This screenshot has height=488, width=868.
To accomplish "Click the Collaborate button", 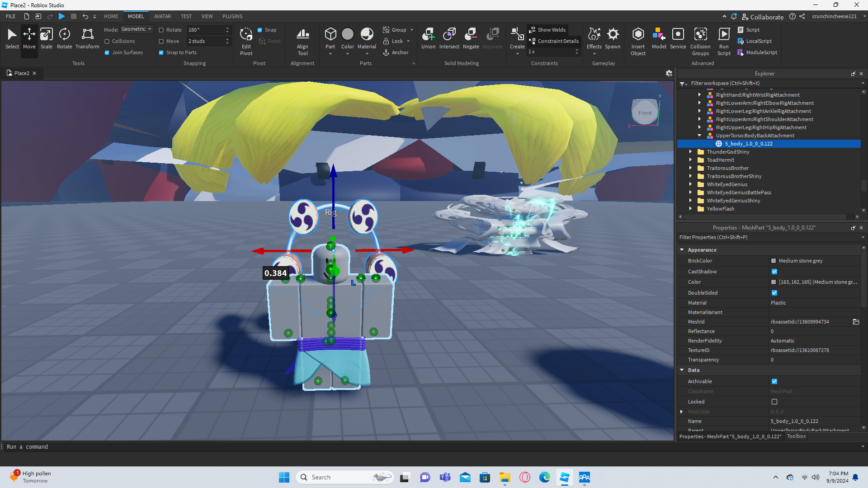I will tap(763, 17).
